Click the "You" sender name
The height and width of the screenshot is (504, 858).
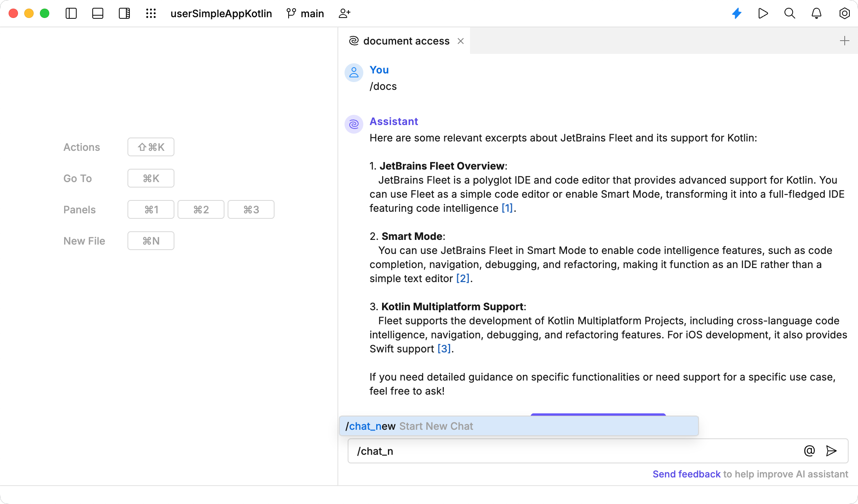[x=379, y=70]
